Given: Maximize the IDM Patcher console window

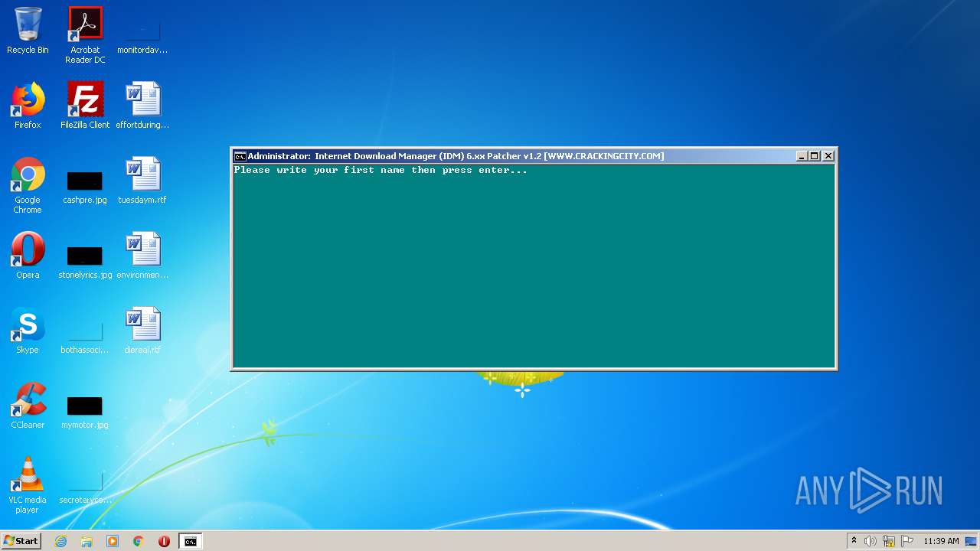Looking at the screenshot, I should (815, 156).
